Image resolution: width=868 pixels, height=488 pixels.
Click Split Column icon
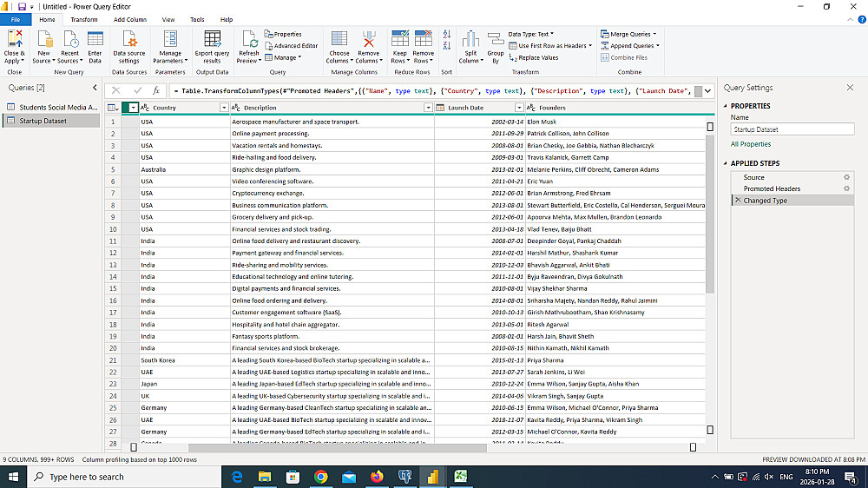[470, 39]
